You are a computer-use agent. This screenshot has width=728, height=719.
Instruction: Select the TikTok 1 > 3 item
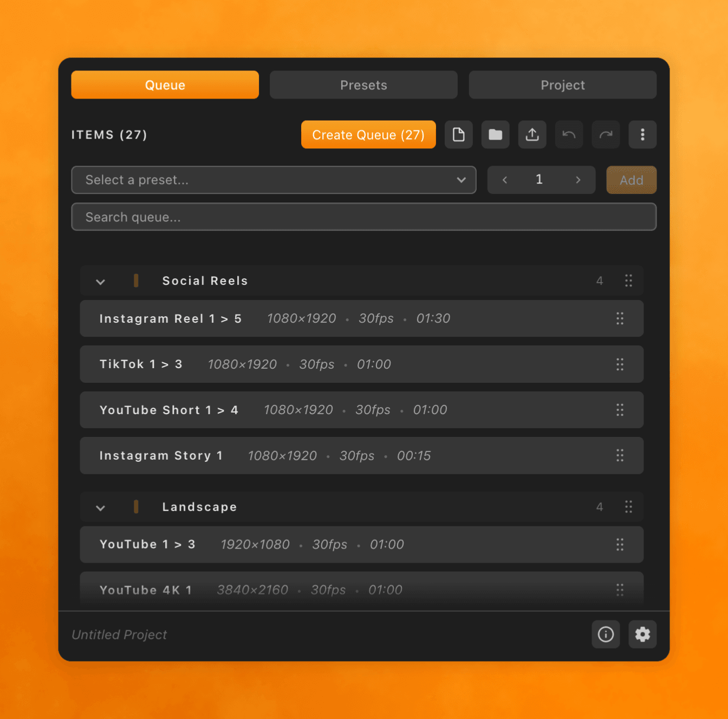pos(362,364)
